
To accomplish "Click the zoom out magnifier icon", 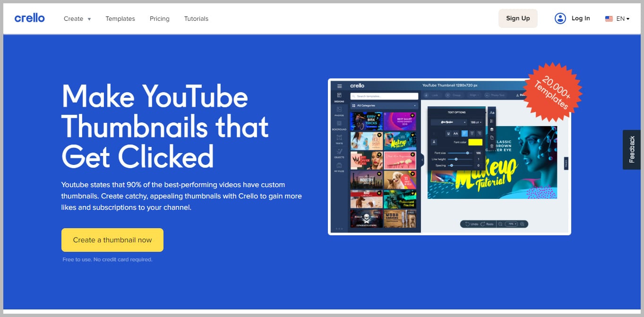I will tap(500, 224).
